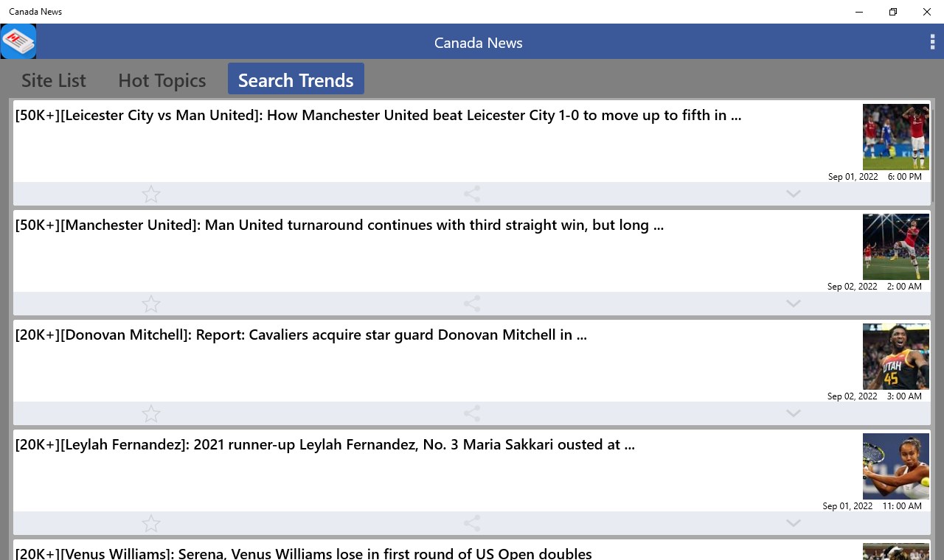Open the Venus Williams US Open doubles headline
The width and height of the screenshot is (944, 560).
pos(303,553)
